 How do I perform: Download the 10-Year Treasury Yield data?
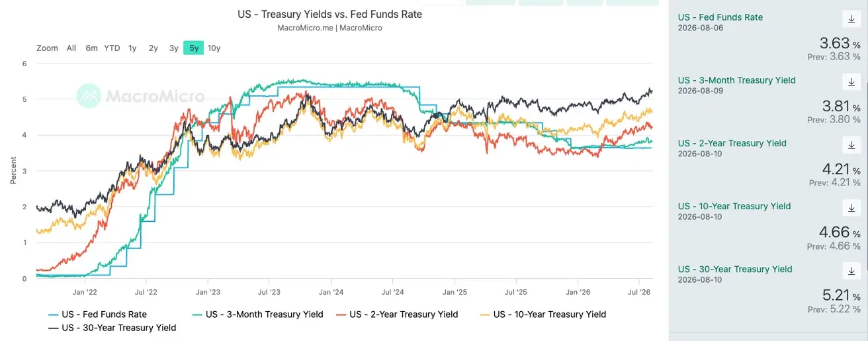[x=851, y=207]
